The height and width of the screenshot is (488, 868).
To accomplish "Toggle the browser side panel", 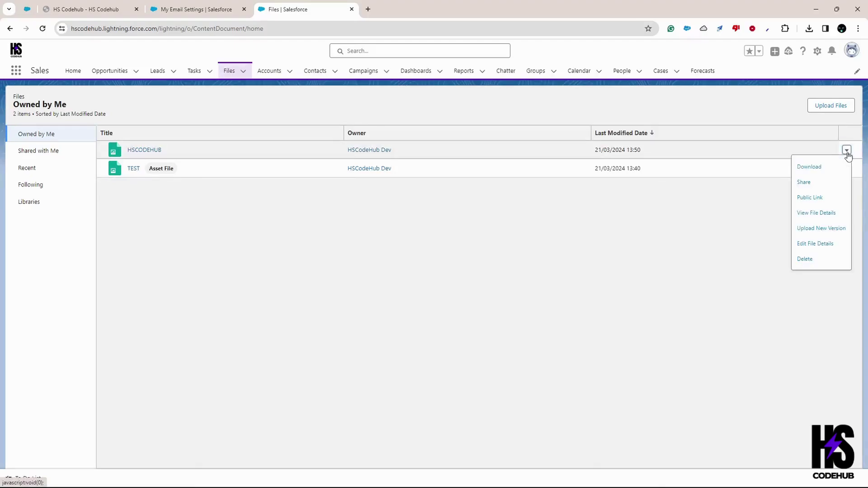I will click(x=825, y=29).
